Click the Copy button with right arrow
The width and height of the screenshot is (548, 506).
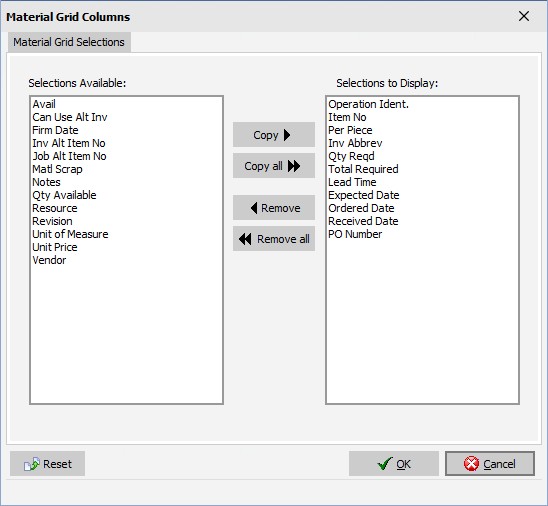(x=274, y=135)
